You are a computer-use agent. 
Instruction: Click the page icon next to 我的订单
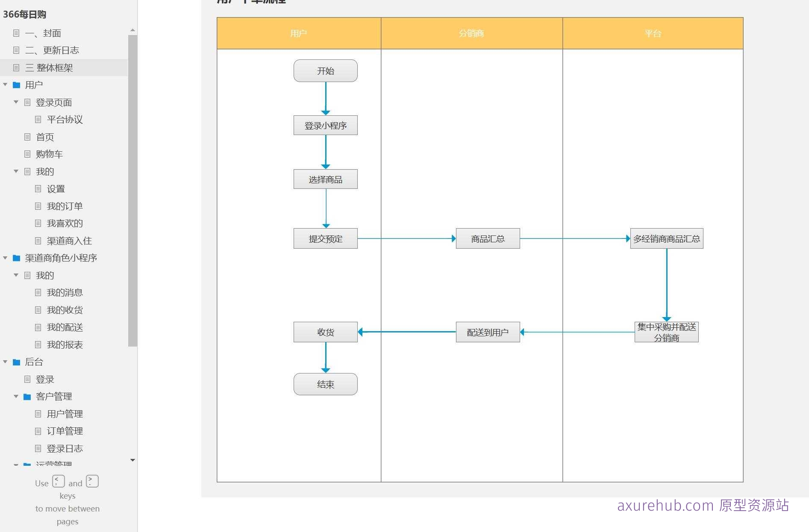[x=38, y=206]
